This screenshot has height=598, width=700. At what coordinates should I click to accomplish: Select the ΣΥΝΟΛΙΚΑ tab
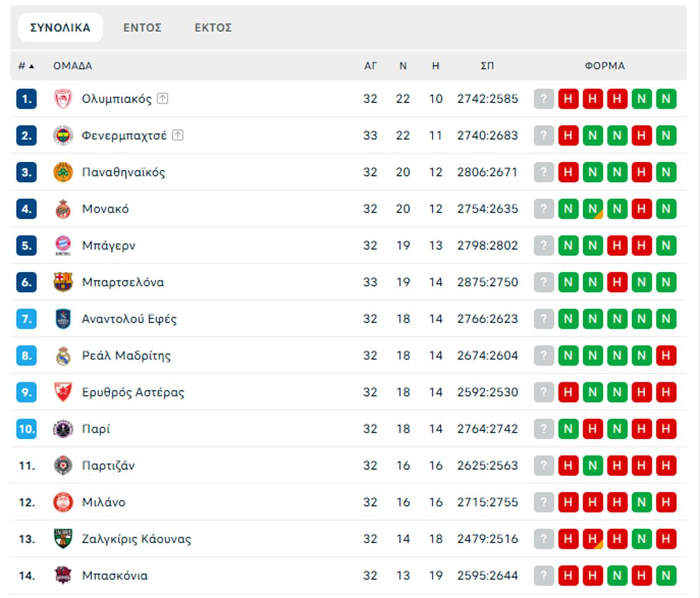pyautogui.click(x=60, y=27)
